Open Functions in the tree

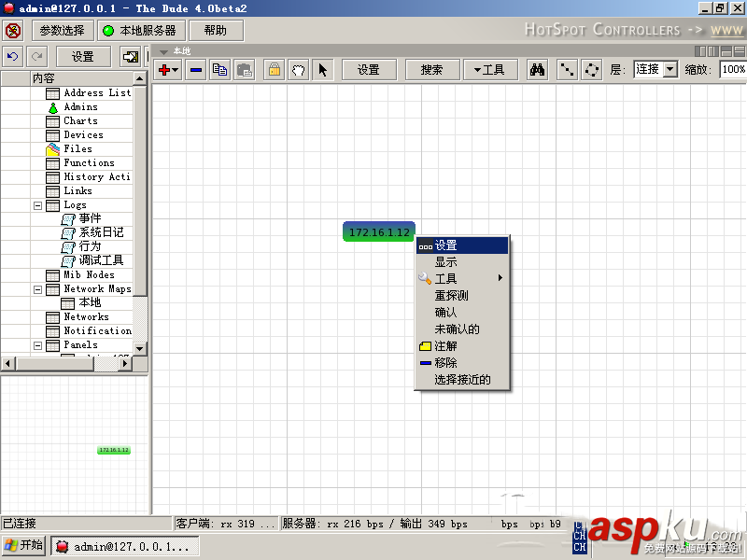pos(89,162)
